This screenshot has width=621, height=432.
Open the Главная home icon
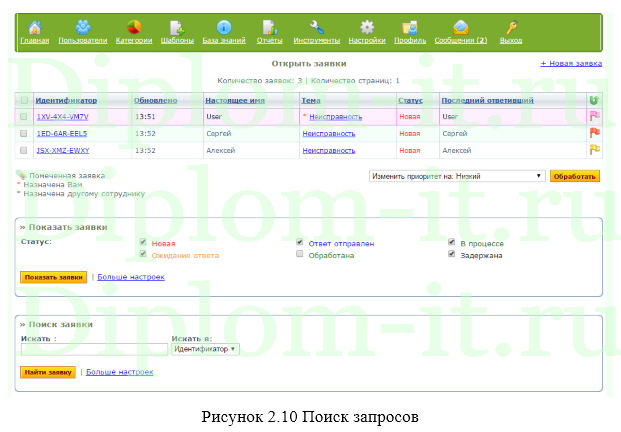pos(34,27)
